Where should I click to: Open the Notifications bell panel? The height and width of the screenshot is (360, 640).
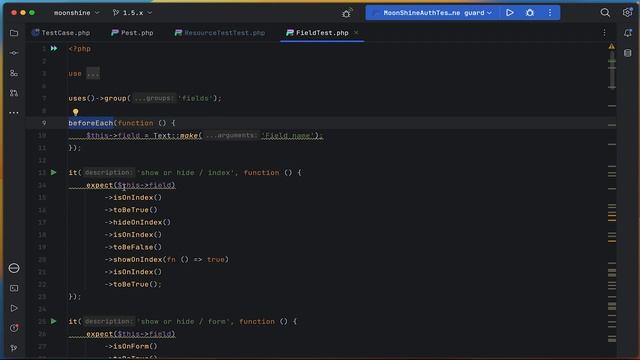pyautogui.click(x=628, y=33)
